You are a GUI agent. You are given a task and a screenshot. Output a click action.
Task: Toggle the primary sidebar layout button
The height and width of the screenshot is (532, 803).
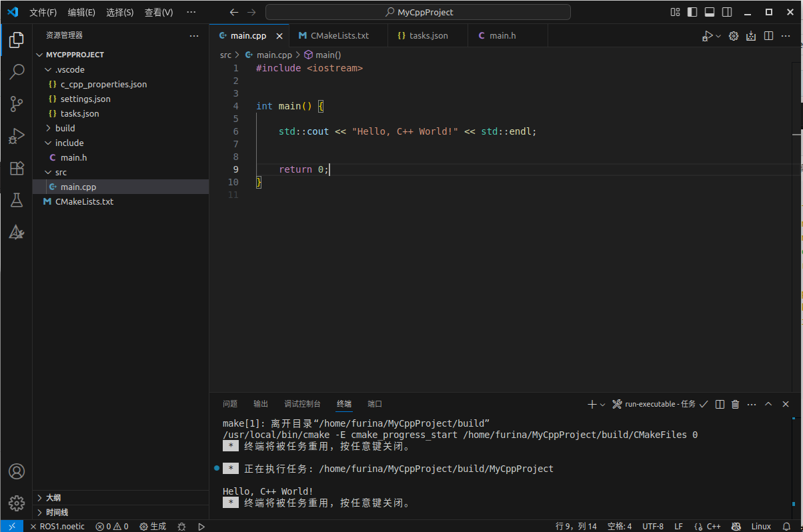(692, 12)
